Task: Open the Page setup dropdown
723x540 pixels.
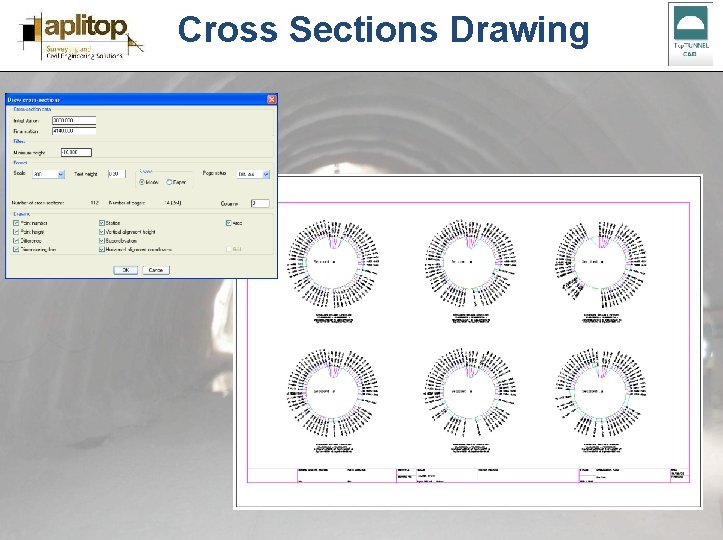Action: tap(253, 174)
